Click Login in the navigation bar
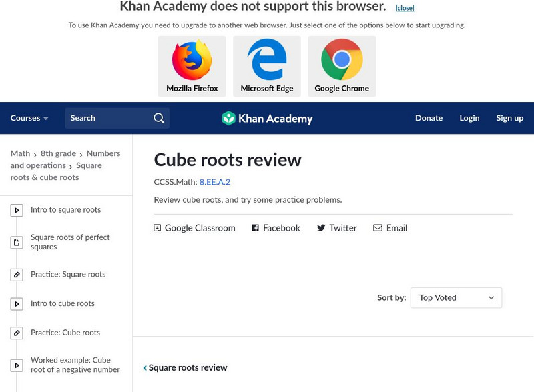The height and width of the screenshot is (392, 534). pos(469,118)
